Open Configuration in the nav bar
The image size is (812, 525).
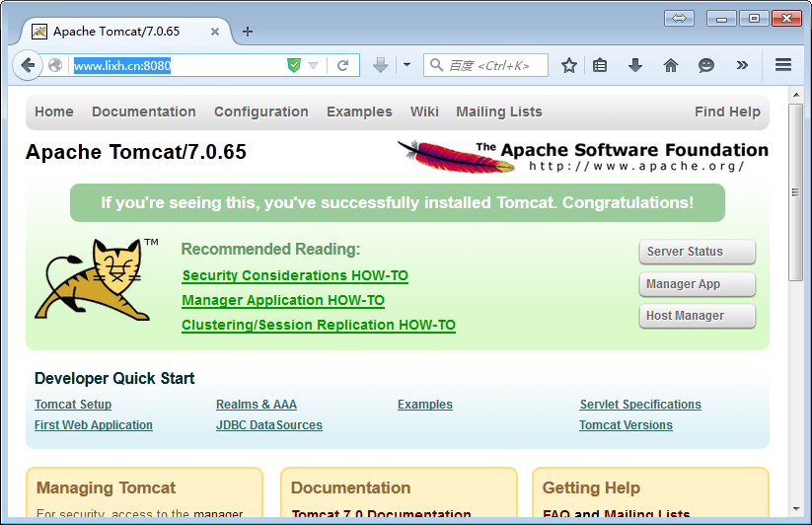(x=261, y=112)
